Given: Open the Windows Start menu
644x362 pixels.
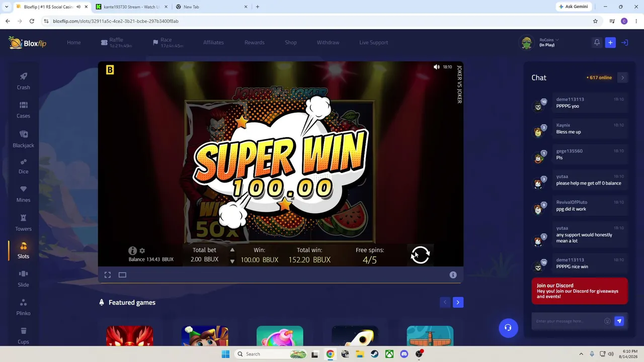Looking at the screenshot, I should click(x=225, y=354).
